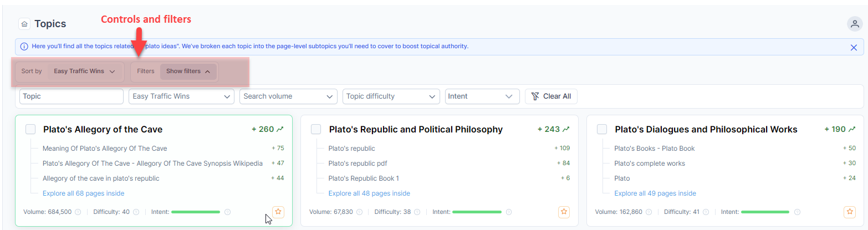Screen dimensions: 868x230
Task: Click the home icon beside Topics
Action: [x=24, y=24]
